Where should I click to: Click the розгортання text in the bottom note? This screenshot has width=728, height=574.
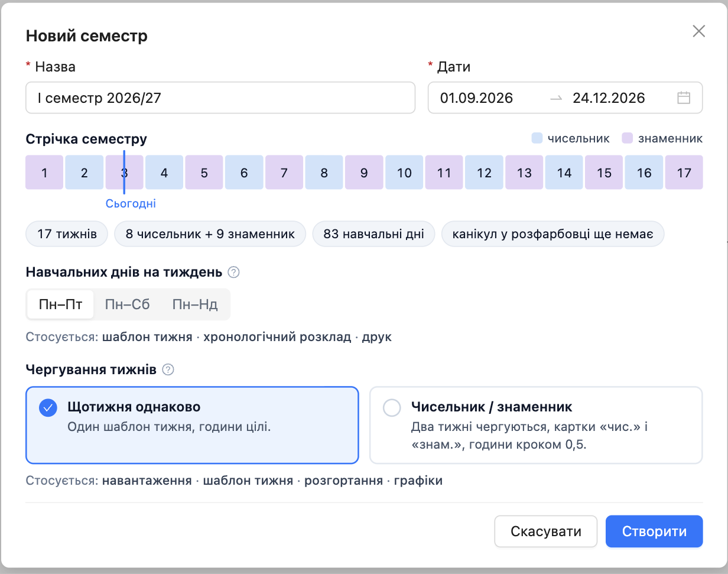pos(343,481)
